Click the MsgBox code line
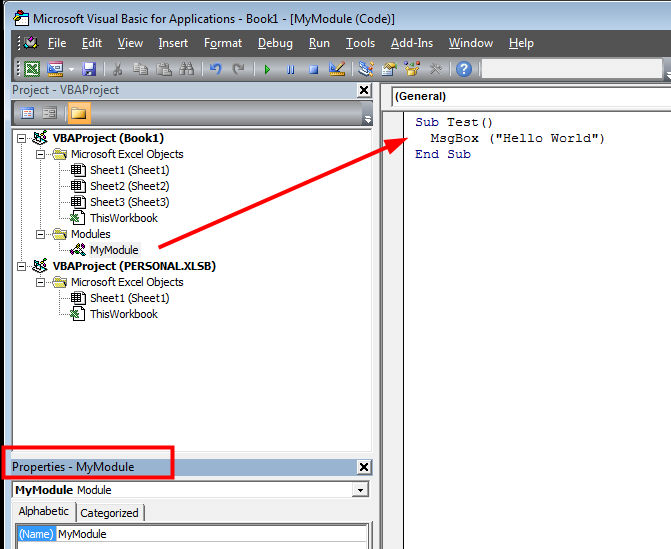 (517, 138)
